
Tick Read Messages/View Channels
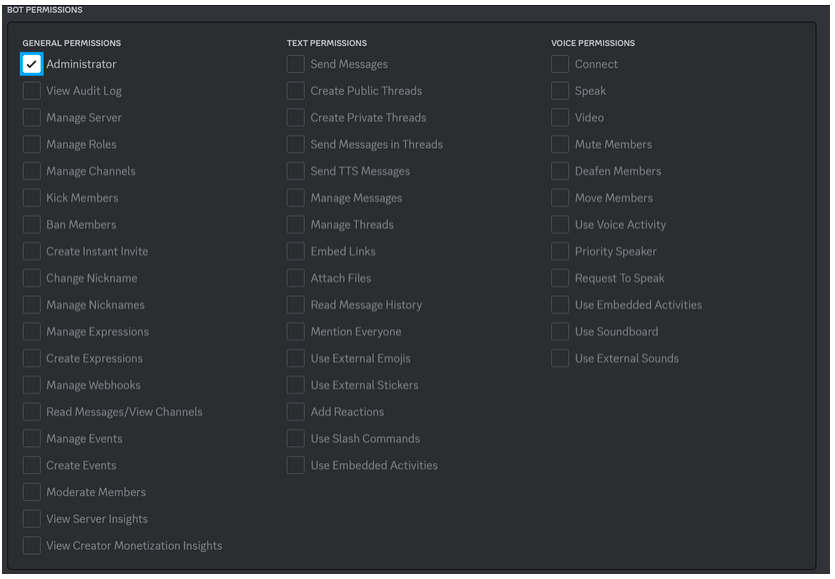(x=31, y=412)
